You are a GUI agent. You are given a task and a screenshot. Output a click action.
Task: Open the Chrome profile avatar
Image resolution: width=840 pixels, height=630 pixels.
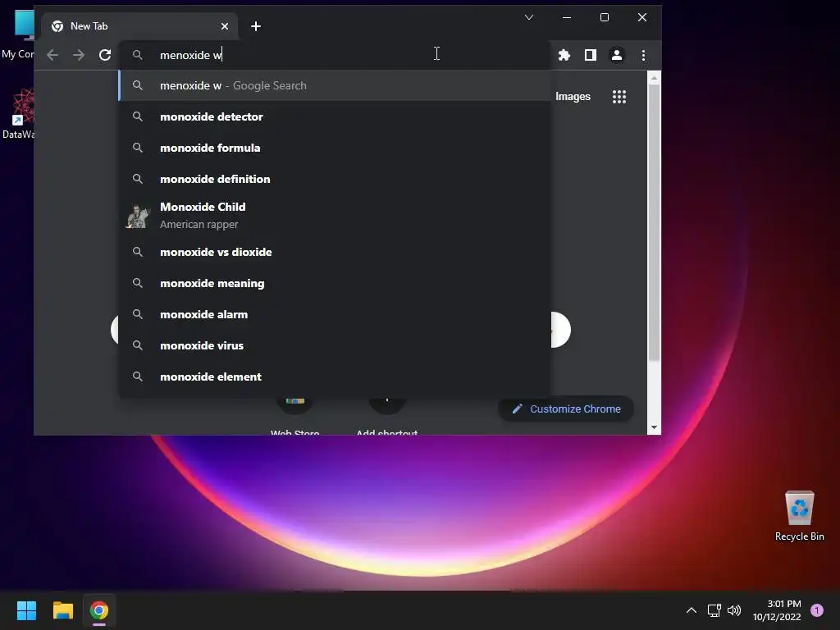tap(617, 55)
